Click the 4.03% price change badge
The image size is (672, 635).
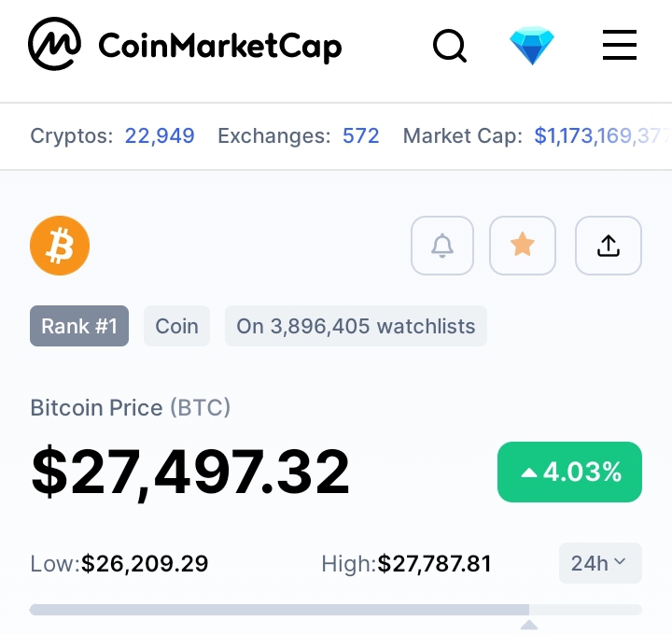tap(569, 472)
